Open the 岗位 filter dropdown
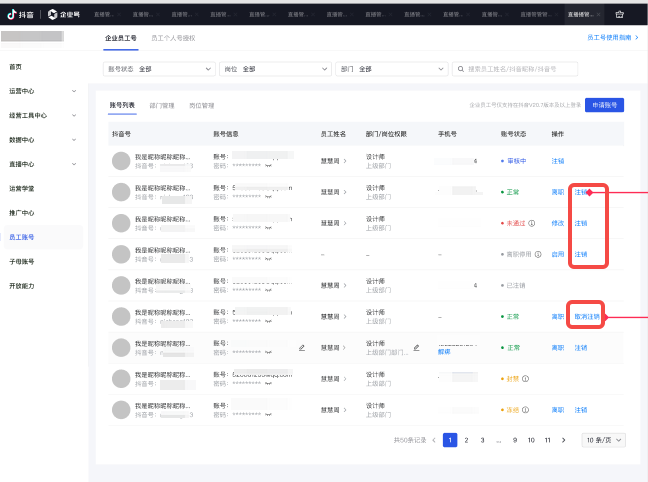 [275, 69]
